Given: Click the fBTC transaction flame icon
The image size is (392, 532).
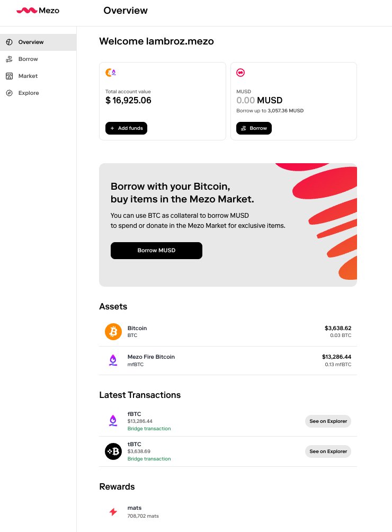Looking at the screenshot, I should [113, 421].
